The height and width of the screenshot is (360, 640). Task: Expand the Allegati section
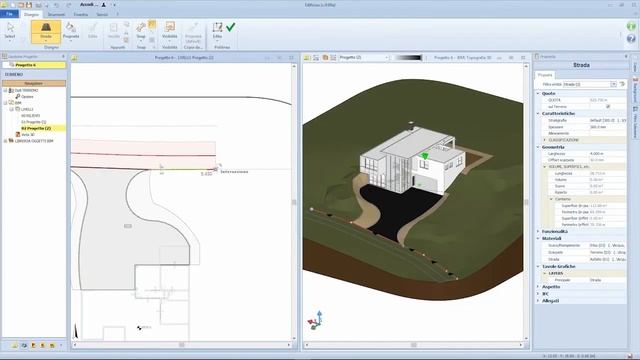point(538,301)
